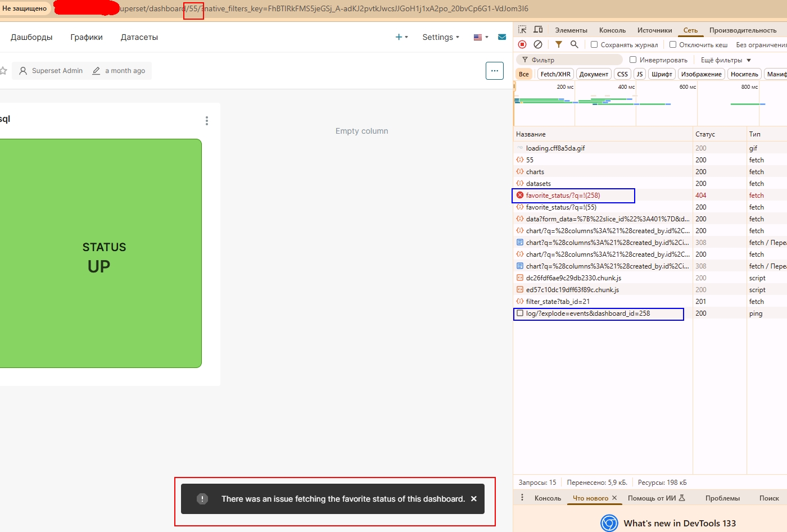Tick the Инвертировать checkbox

633,60
